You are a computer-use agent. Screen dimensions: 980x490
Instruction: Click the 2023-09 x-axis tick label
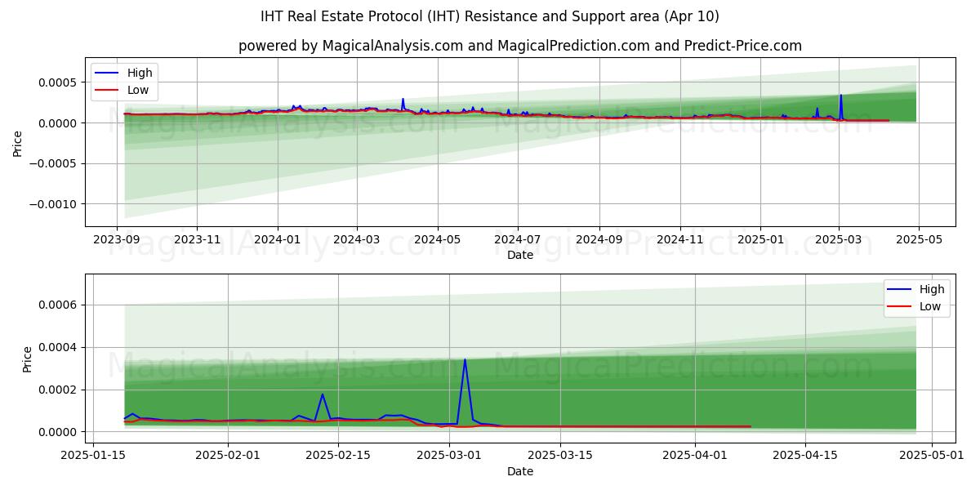point(116,239)
